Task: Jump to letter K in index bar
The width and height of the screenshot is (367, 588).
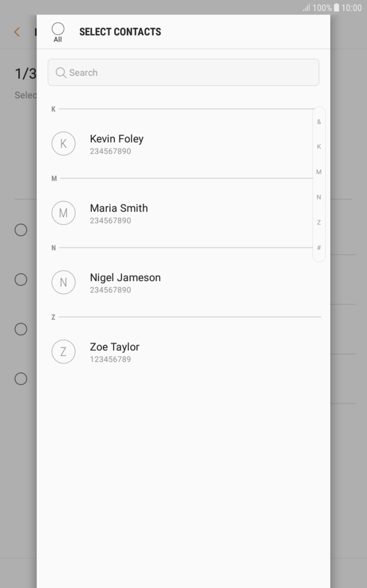Action: pyautogui.click(x=319, y=147)
